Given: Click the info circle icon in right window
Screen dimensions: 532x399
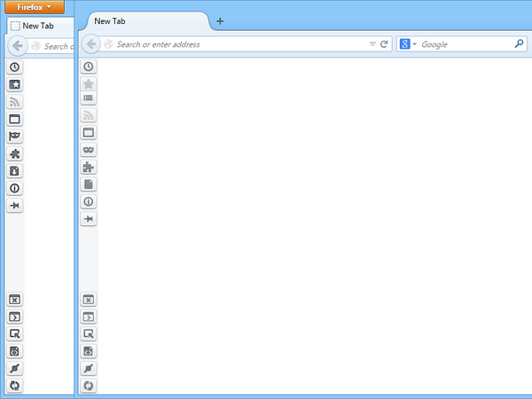Looking at the screenshot, I should pyautogui.click(x=89, y=201).
